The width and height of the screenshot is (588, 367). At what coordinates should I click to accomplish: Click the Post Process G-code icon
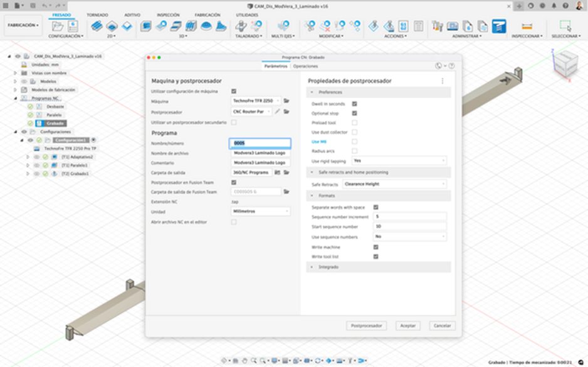pyautogui.click(x=404, y=26)
